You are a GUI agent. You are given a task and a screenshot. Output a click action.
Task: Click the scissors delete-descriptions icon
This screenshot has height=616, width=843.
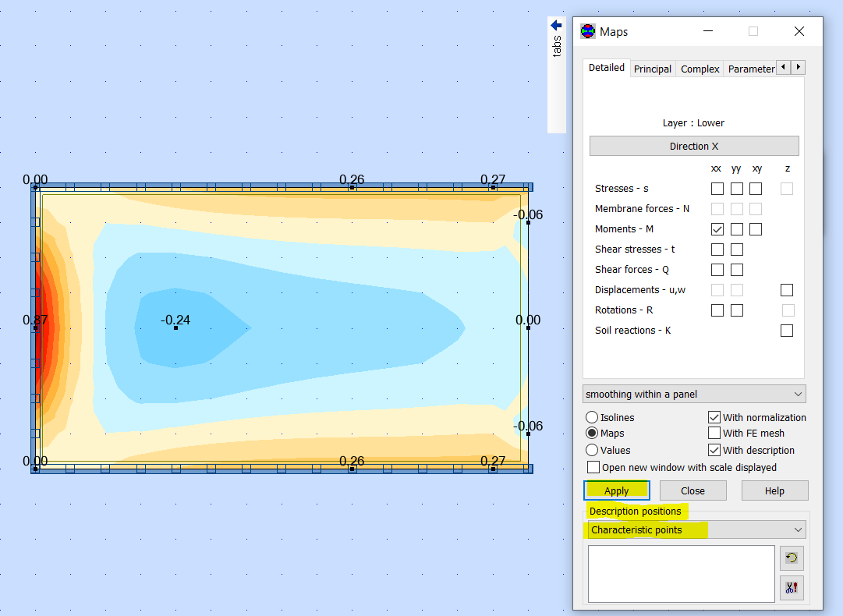pos(792,588)
